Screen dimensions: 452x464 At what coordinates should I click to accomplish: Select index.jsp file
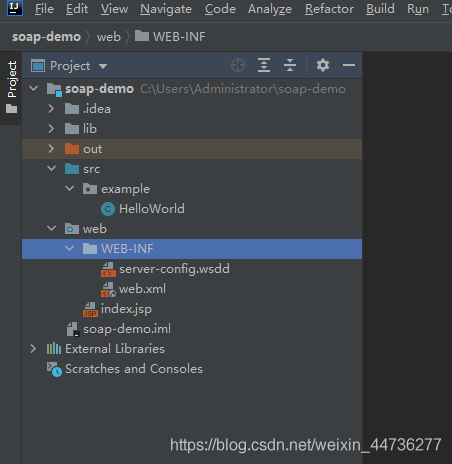coord(126,309)
